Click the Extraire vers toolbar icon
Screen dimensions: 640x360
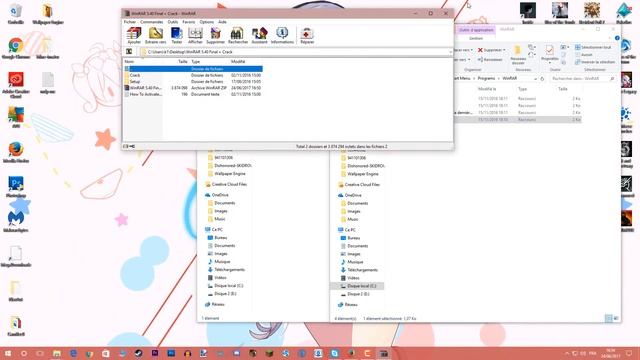point(156,36)
